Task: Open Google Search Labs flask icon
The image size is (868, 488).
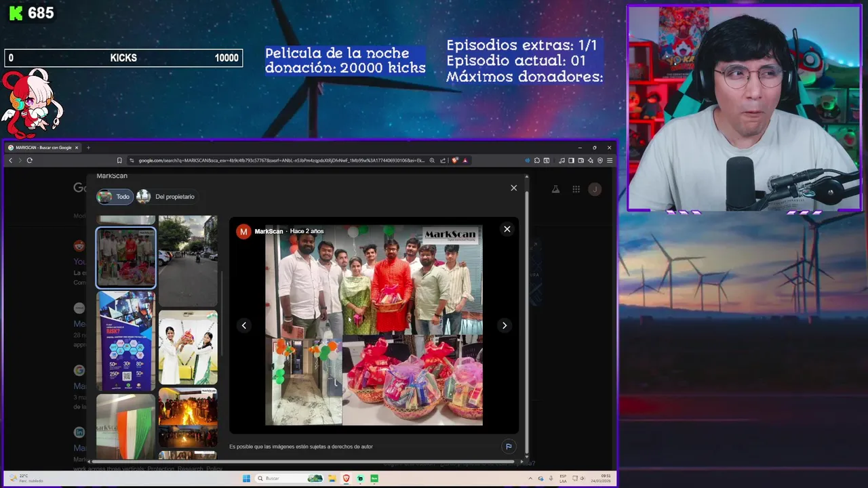Action: click(555, 189)
